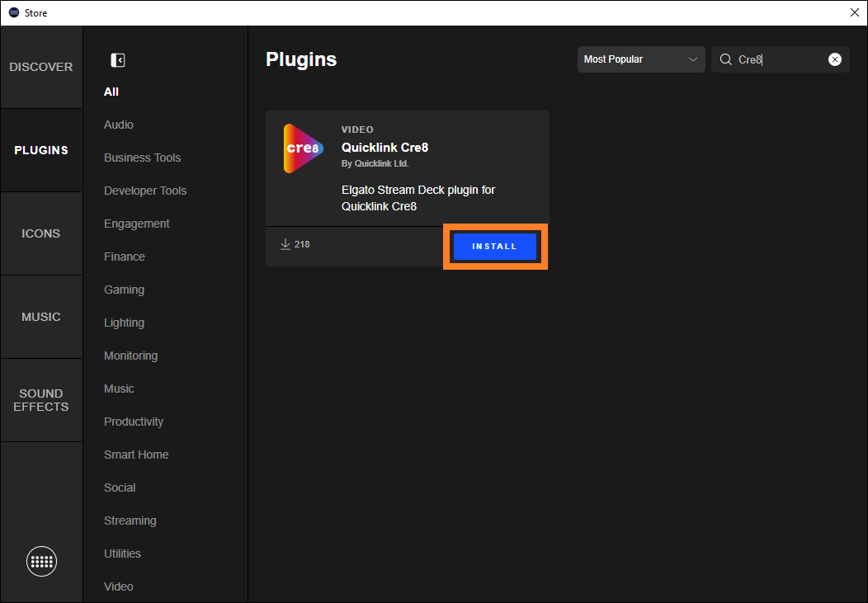Image resolution: width=868 pixels, height=603 pixels.
Task: Switch to the Music tab
Action: click(41, 317)
